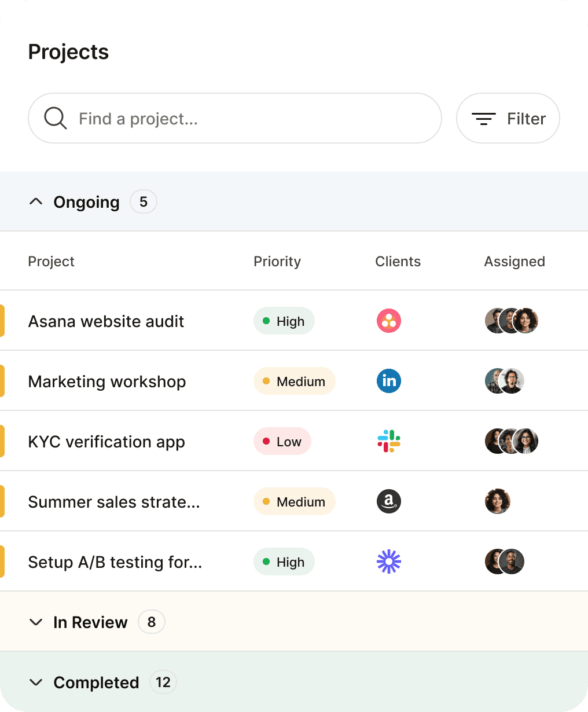The width and height of the screenshot is (588, 712).
Task: Click the In Review section title
Action: coord(90,622)
